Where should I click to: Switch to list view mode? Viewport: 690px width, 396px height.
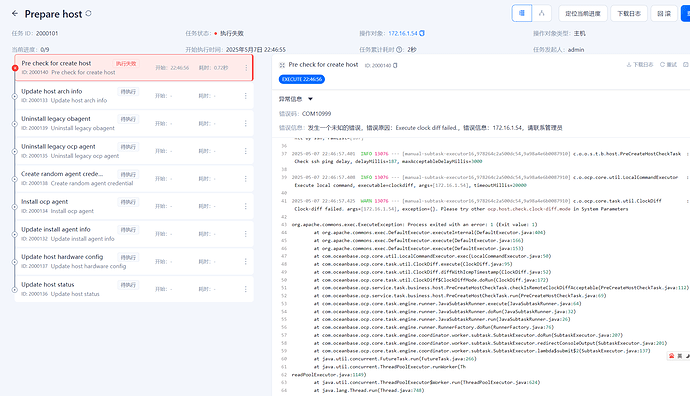(522, 13)
